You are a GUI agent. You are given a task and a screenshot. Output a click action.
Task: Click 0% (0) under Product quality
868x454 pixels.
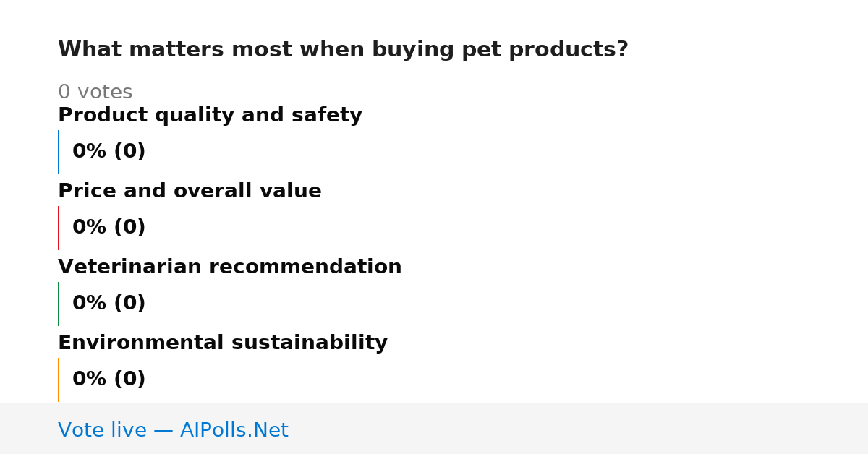point(109,152)
